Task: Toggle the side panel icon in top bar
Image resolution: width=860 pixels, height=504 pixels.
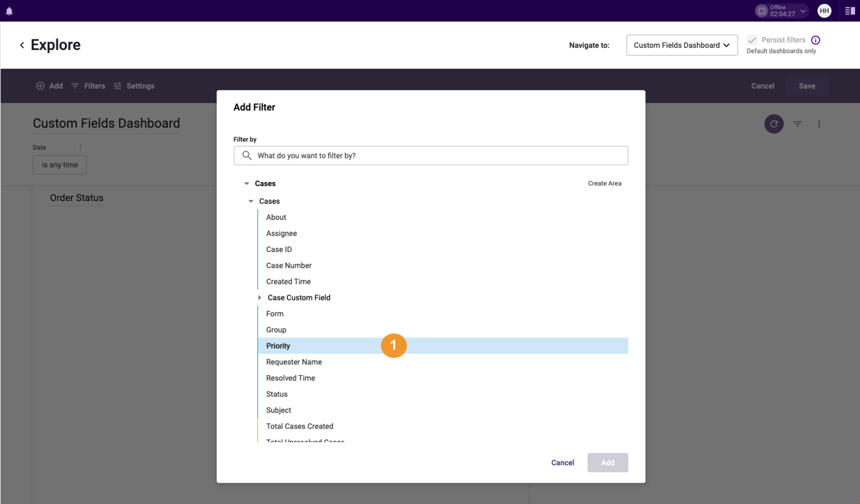Action: 850,11
